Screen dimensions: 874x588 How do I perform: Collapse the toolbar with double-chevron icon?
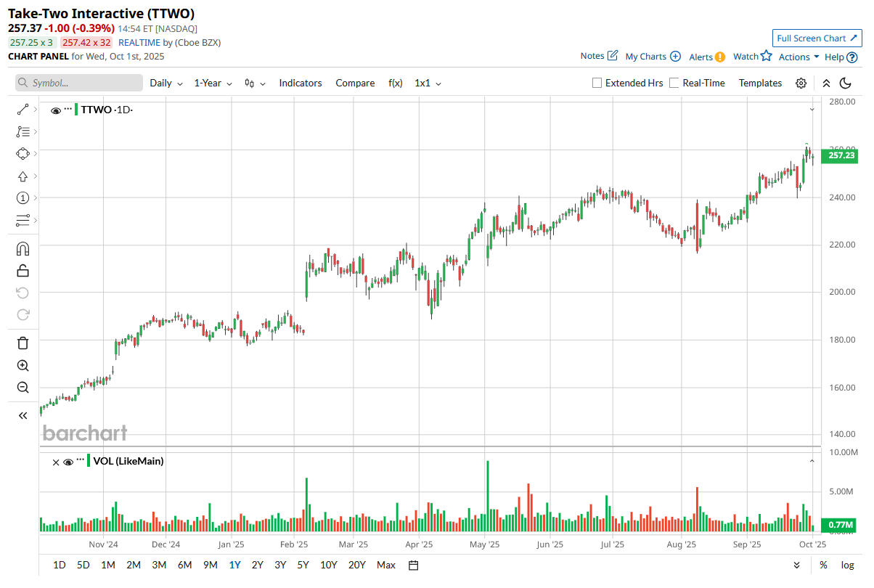click(826, 83)
